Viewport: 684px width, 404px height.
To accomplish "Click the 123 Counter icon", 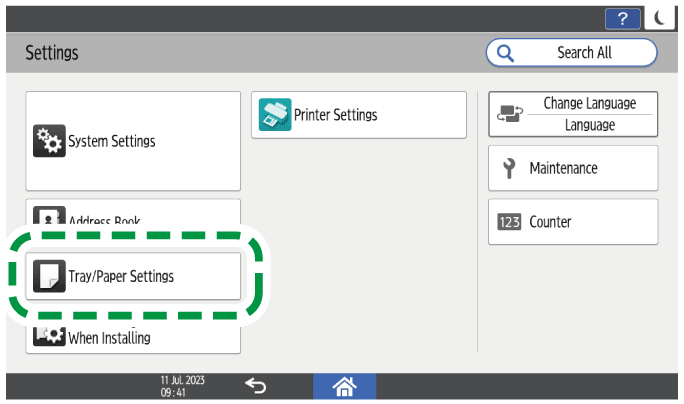I will [509, 221].
